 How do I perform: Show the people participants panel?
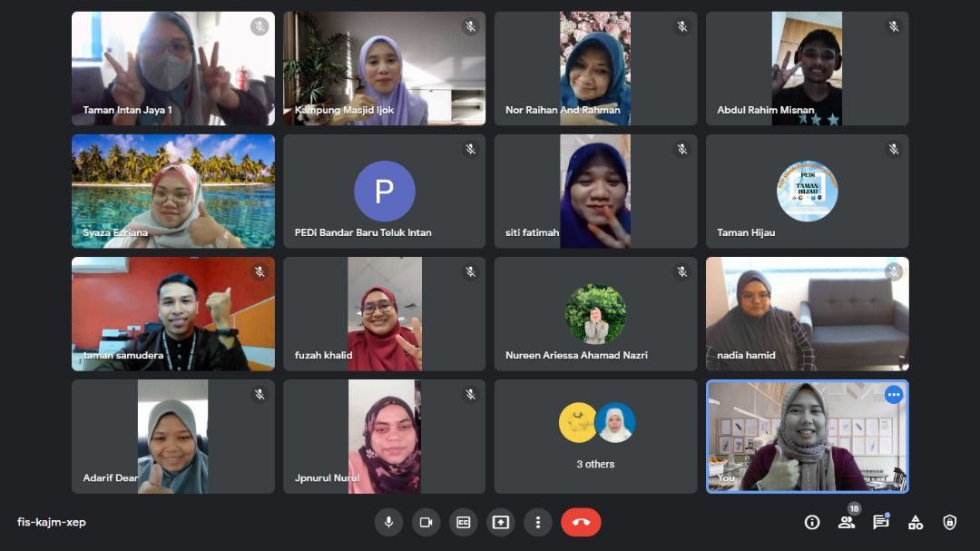[847, 522]
